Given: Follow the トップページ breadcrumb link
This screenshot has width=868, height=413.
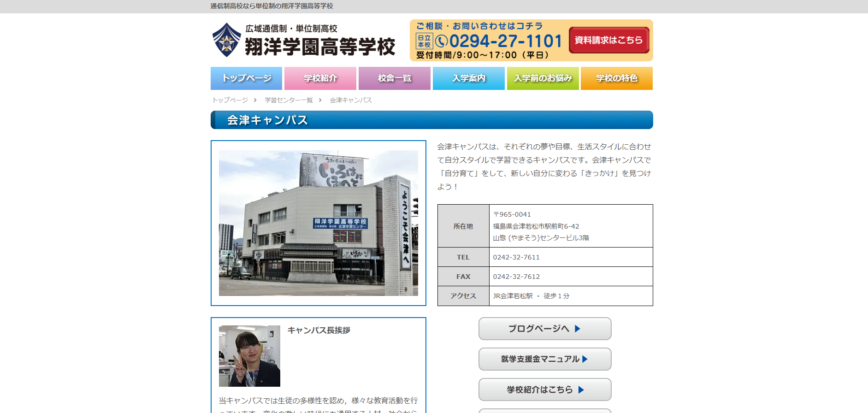Looking at the screenshot, I should pyautogui.click(x=230, y=100).
